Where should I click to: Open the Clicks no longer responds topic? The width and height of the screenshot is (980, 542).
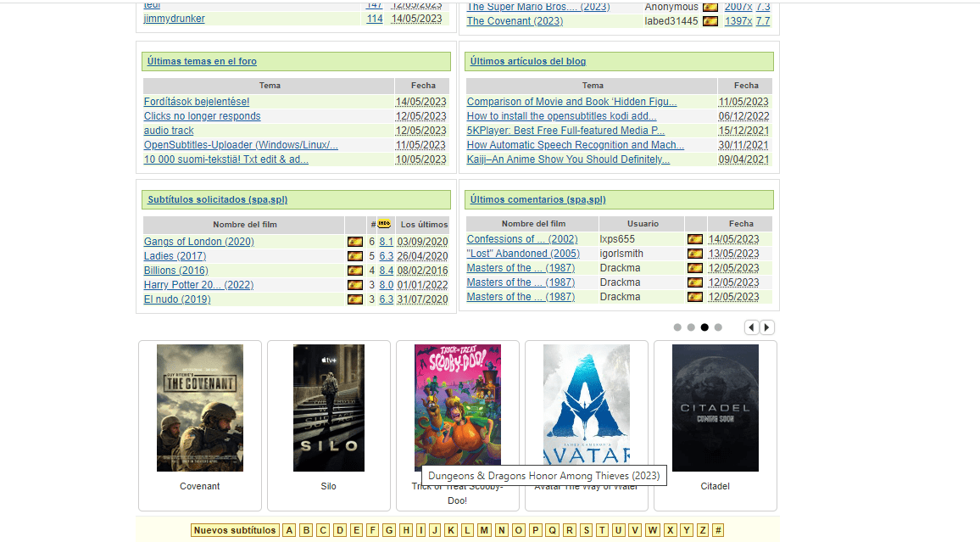(202, 116)
